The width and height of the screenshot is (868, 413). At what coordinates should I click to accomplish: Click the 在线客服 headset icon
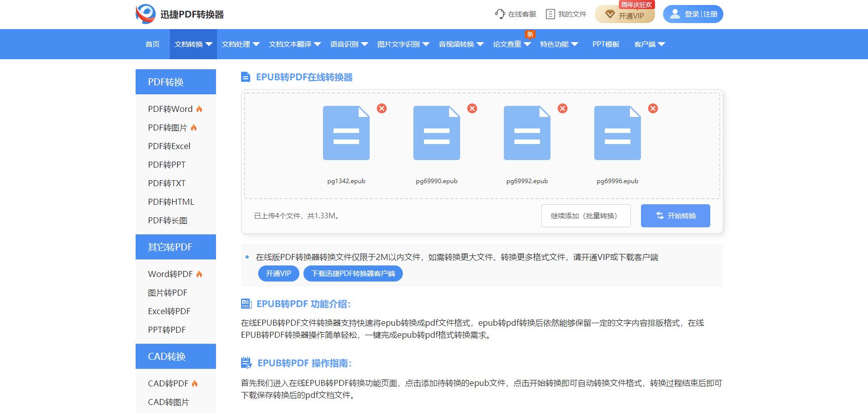[x=500, y=14]
